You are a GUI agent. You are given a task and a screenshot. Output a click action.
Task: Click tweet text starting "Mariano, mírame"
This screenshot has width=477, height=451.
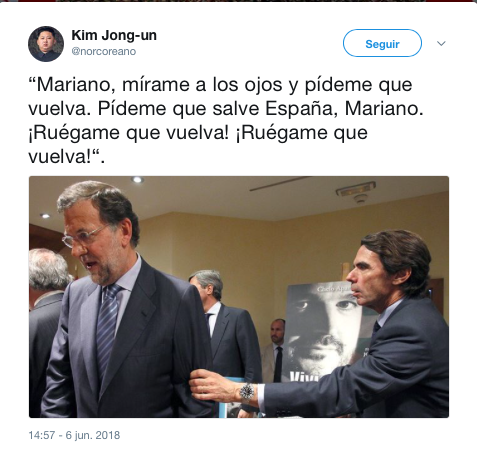pyautogui.click(x=226, y=120)
